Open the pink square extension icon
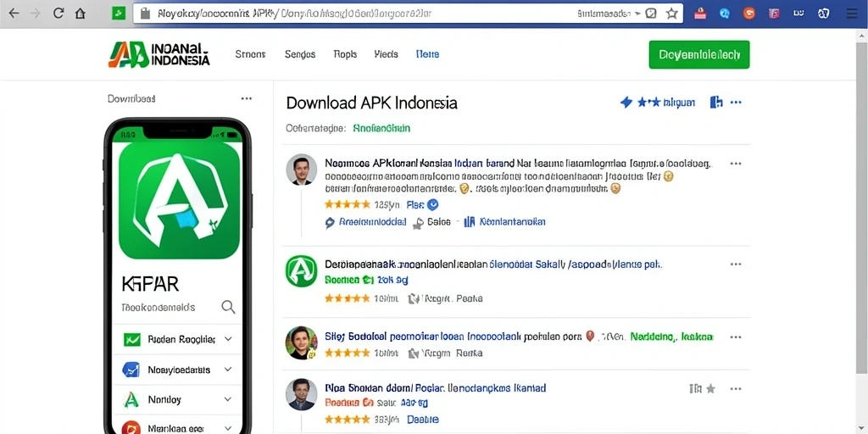Image resolution: width=868 pixels, height=434 pixels. click(x=773, y=14)
